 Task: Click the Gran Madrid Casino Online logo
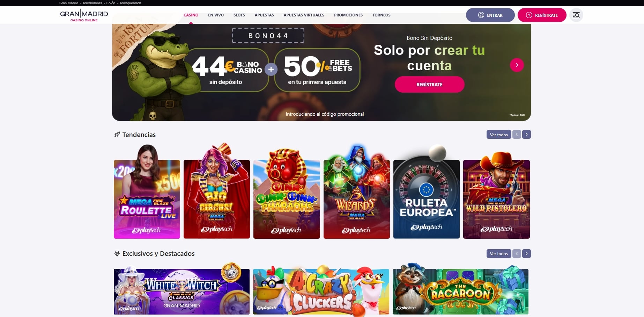point(84,15)
